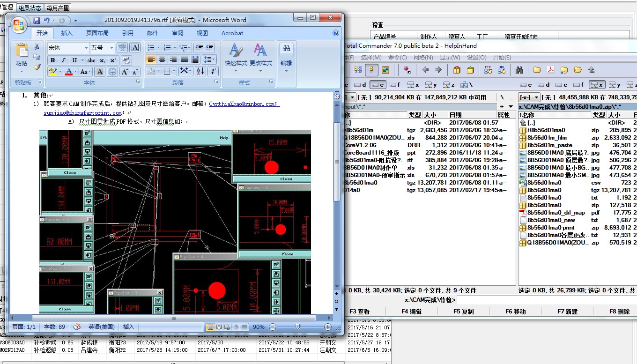Click the F5 复制 button

[x=463, y=312]
